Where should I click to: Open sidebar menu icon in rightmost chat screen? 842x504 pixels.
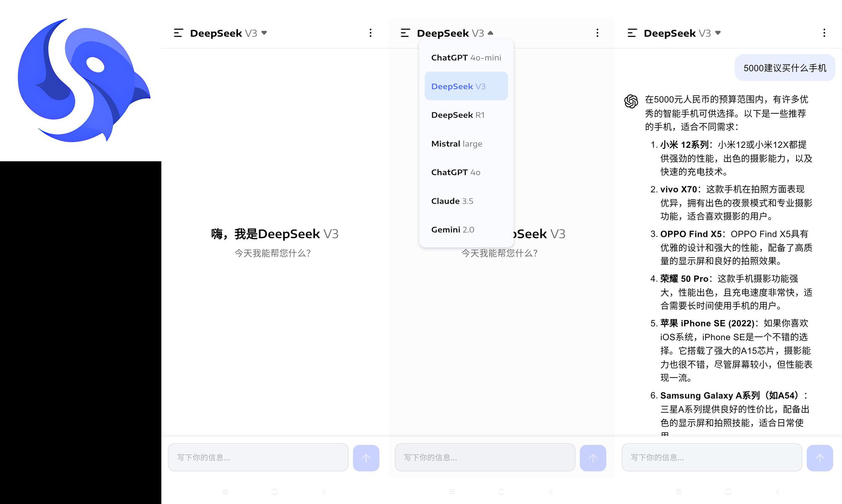click(x=632, y=33)
